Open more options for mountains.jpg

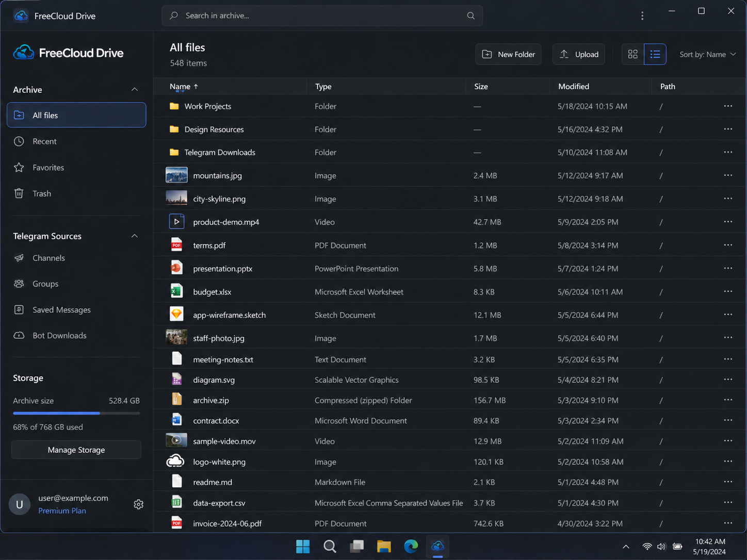[x=728, y=175]
